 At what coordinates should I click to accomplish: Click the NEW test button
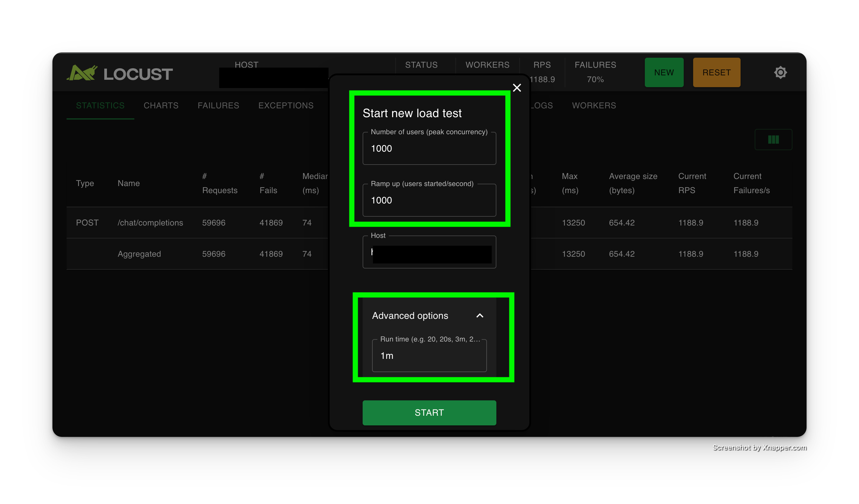664,72
